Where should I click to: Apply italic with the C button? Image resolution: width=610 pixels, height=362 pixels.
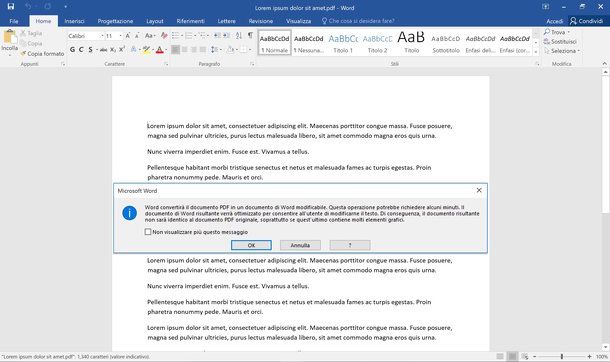pos(81,49)
